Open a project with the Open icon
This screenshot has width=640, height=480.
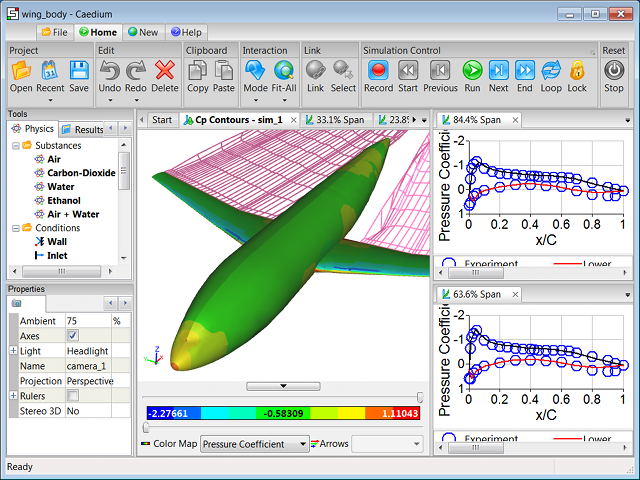(x=21, y=76)
